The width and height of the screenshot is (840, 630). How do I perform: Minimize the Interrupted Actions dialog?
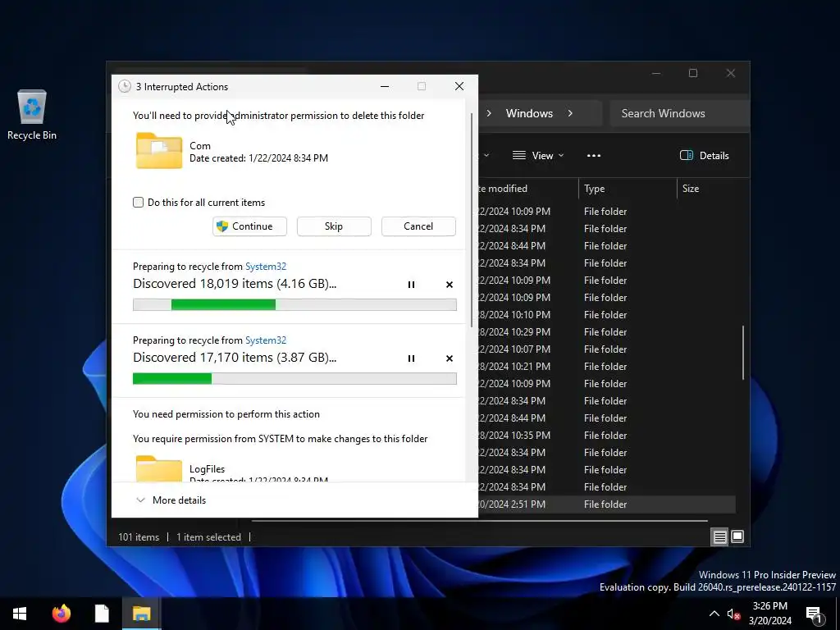pyautogui.click(x=385, y=86)
